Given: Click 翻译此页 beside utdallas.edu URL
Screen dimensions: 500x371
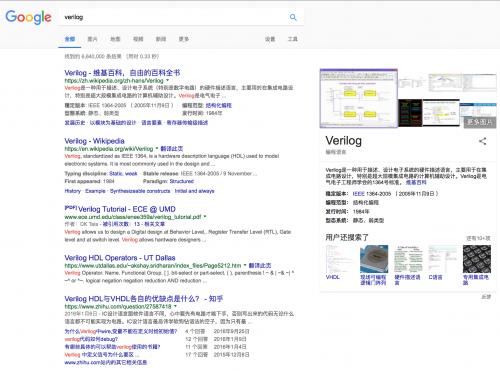Looking at the screenshot, I should pyautogui.click(x=260, y=265).
